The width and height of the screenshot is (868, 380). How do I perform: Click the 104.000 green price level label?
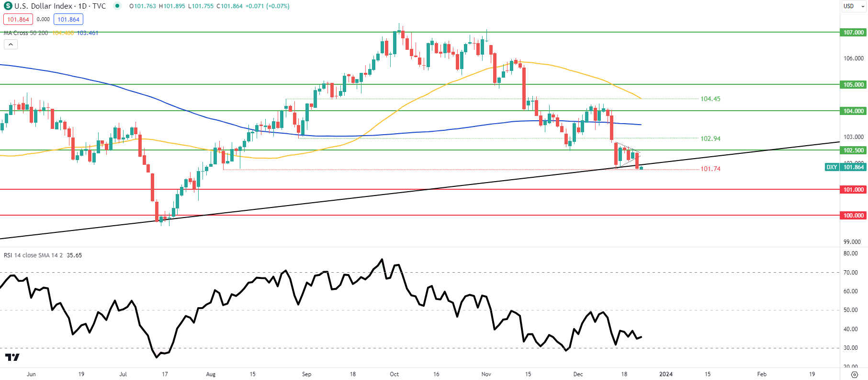(x=853, y=111)
